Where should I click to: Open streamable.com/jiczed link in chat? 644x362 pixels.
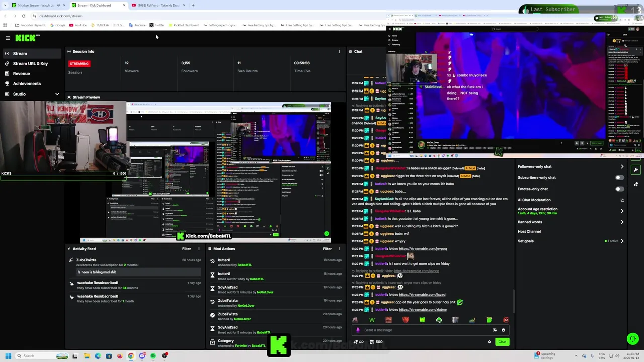click(422, 295)
